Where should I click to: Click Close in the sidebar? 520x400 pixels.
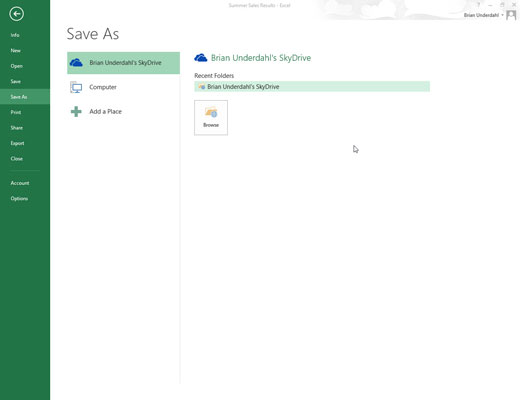pos(16,159)
